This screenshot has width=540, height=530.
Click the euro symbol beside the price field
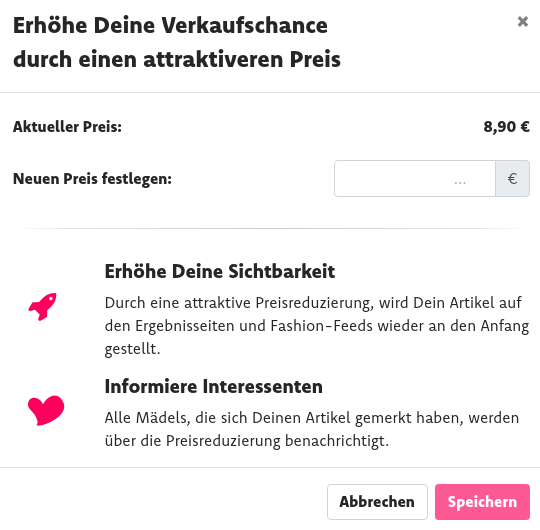(x=512, y=178)
